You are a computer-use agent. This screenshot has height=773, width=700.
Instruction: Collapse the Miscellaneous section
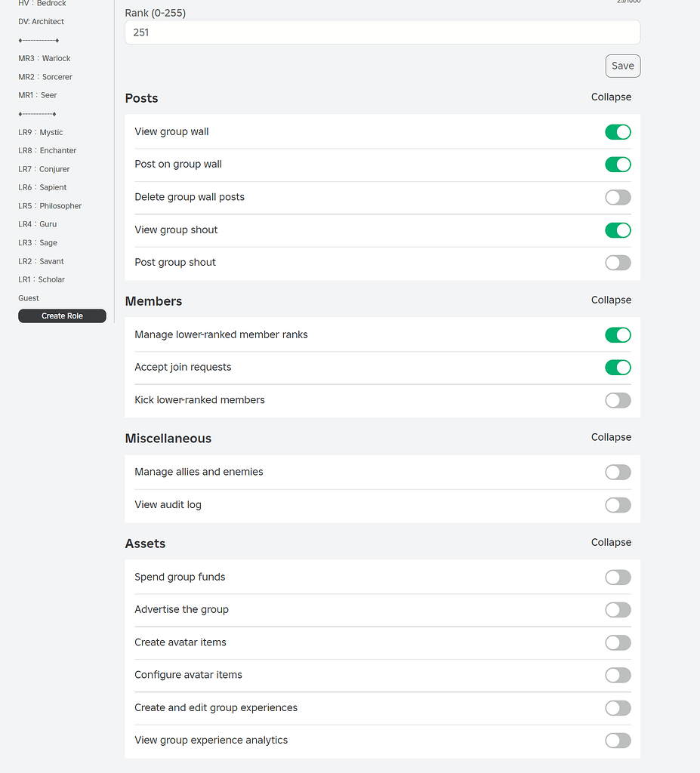[611, 437]
